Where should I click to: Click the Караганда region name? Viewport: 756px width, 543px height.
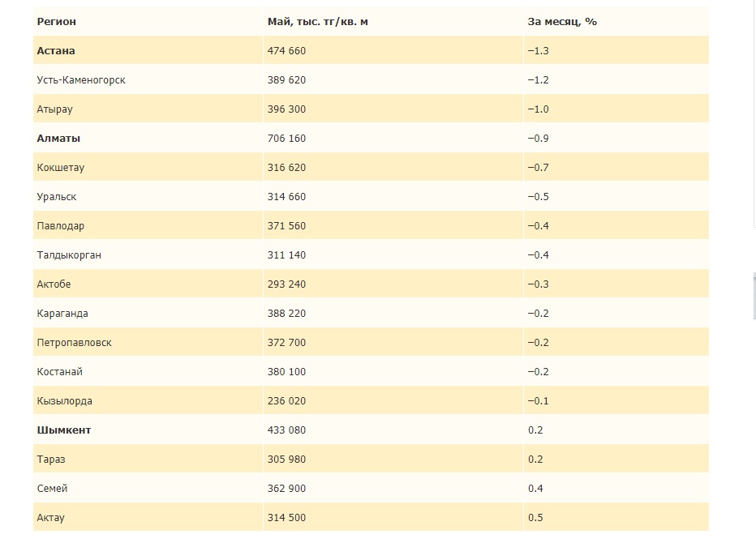(62, 313)
